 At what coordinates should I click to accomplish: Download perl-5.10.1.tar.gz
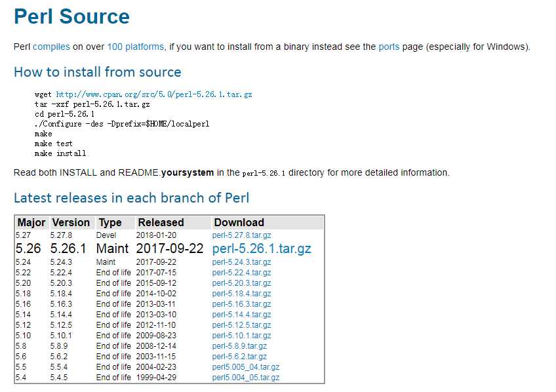(x=241, y=336)
